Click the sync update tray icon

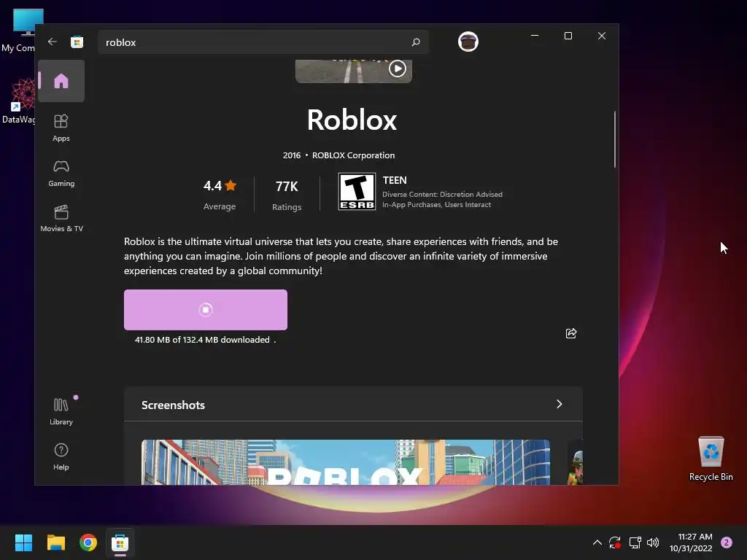coord(614,542)
